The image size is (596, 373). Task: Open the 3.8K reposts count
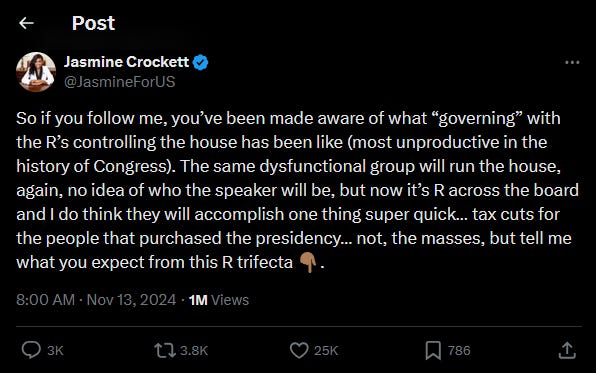194,351
